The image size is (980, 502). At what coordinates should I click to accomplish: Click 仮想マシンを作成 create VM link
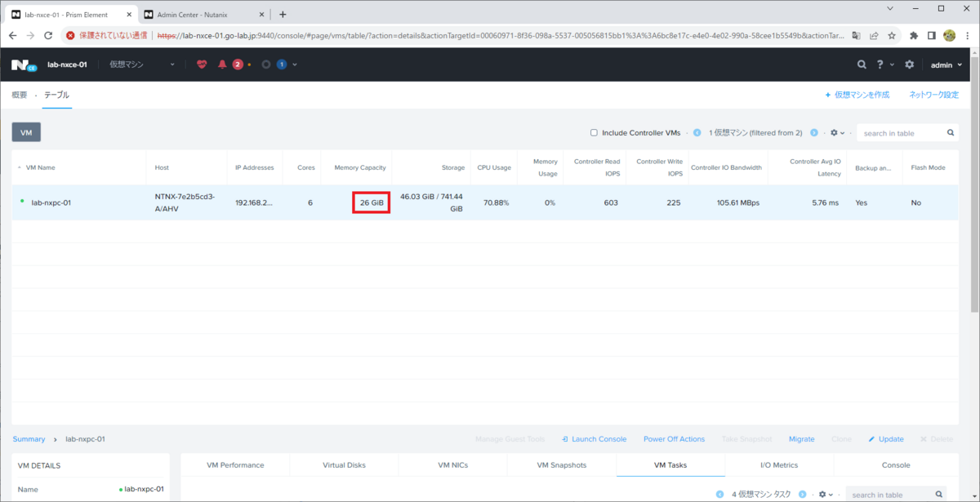857,95
